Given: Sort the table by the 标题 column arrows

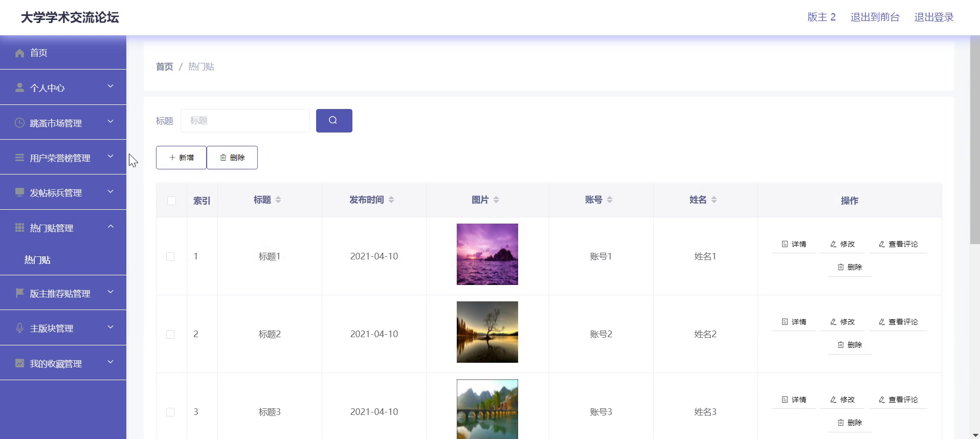Looking at the screenshot, I should [278, 200].
